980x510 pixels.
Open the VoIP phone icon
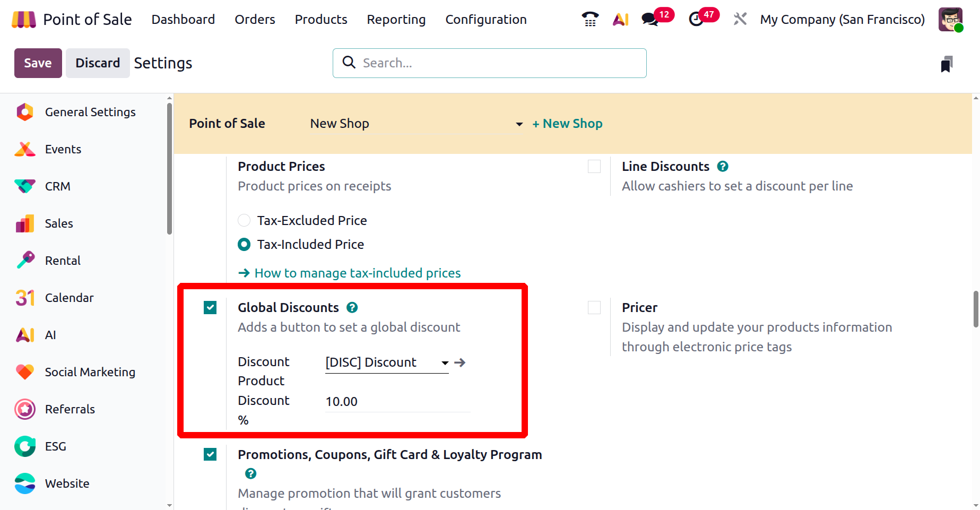590,20
